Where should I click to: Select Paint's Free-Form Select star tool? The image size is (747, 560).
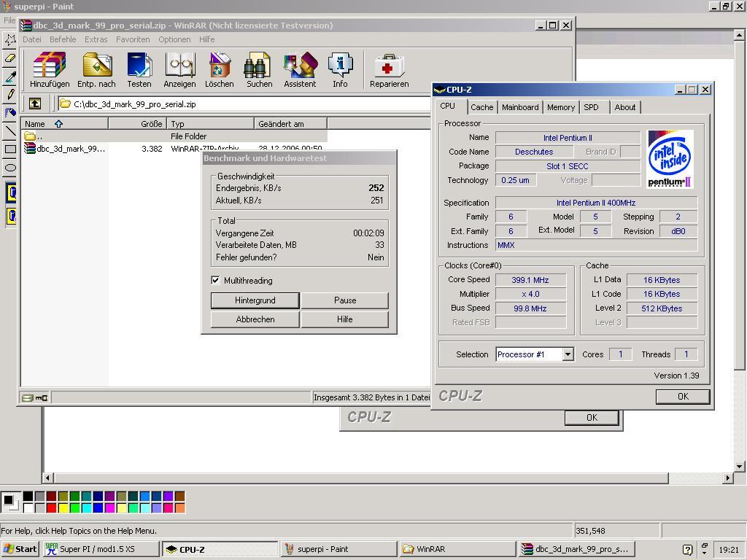[x=10, y=39]
